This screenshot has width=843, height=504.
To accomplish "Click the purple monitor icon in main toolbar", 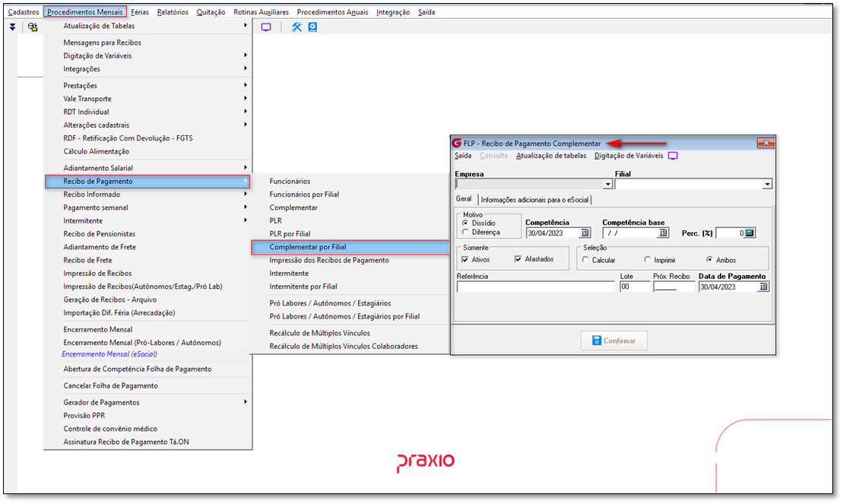I will tap(266, 27).
